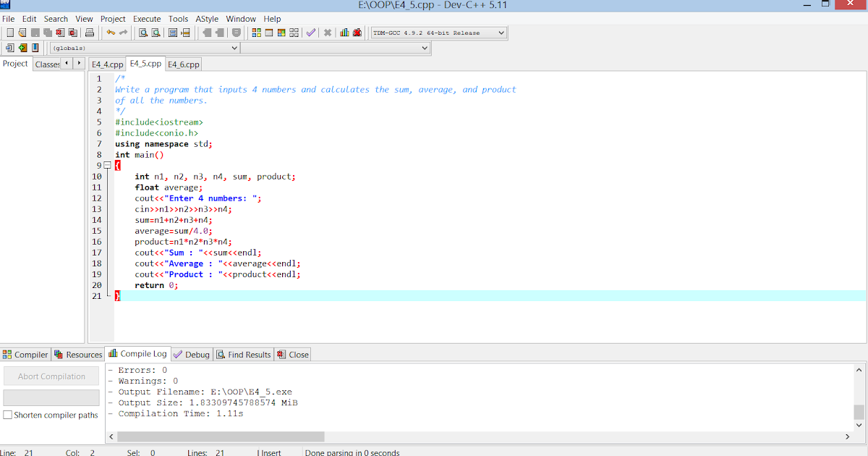This screenshot has width=868, height=456.
Task: Click the blue bookmark toolbar icon
Action: coord(35,48)
